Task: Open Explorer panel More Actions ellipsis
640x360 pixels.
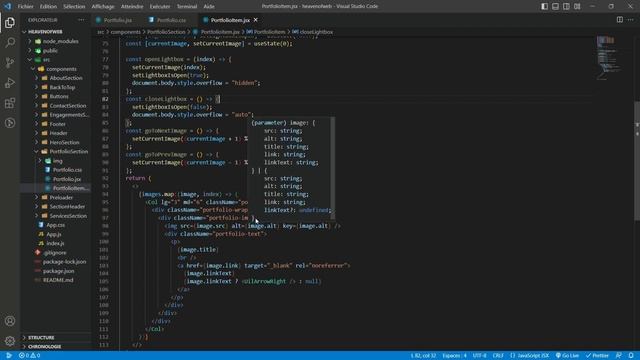Action: 81,20
